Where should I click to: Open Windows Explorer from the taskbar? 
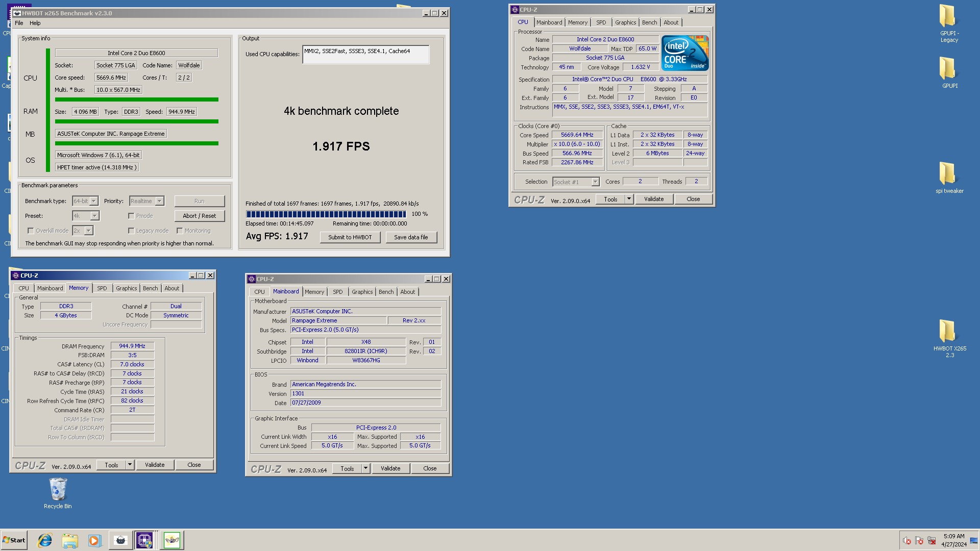(70, 540)
